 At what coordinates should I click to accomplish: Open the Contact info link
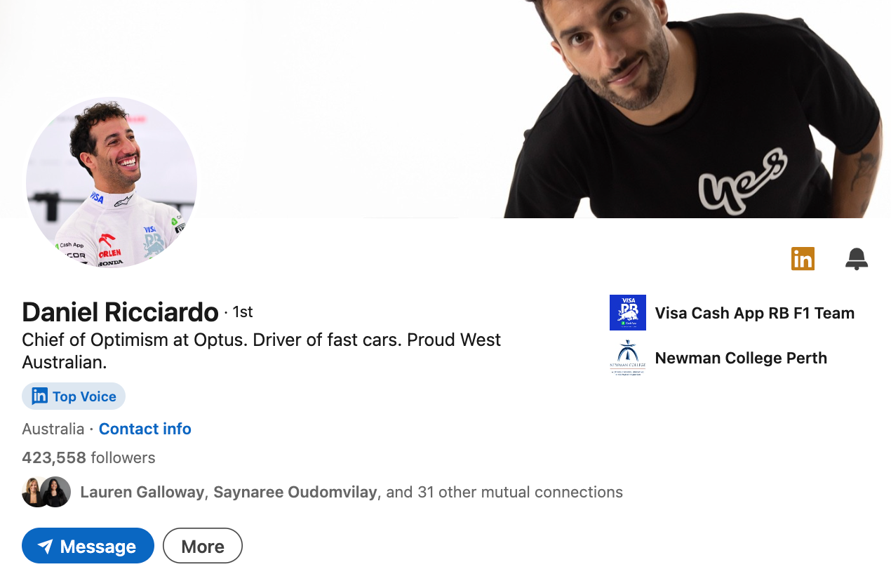click(x=145, y=429)
